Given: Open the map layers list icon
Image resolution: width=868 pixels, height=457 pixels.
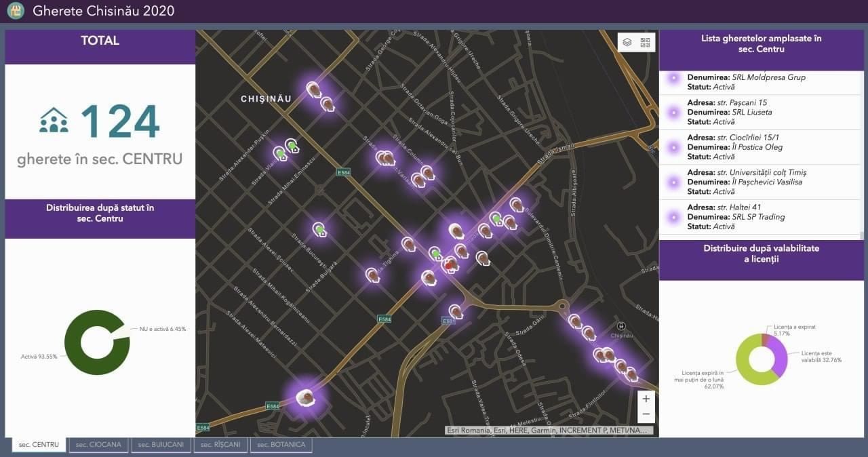Looking at the screenshot, I should click(627, 42).
